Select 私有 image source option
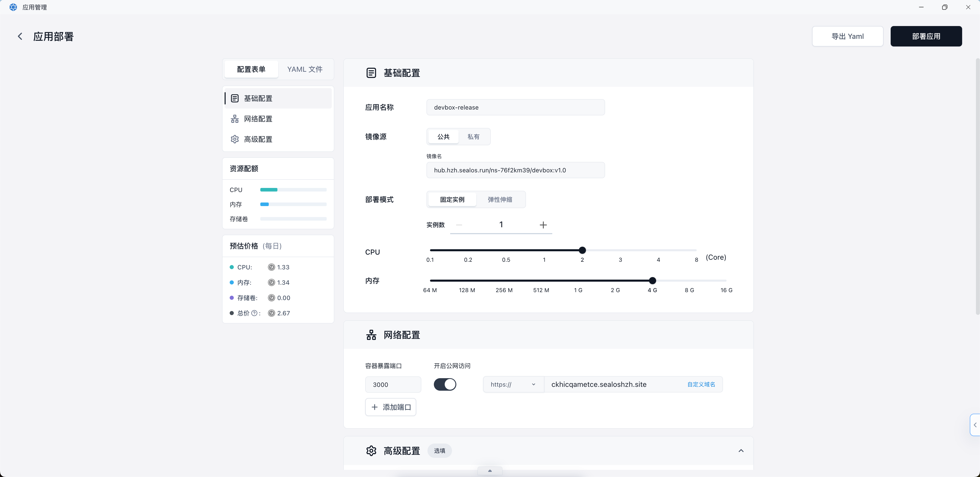This screenshot has width=980, height=477. click(x=473, y=137)
